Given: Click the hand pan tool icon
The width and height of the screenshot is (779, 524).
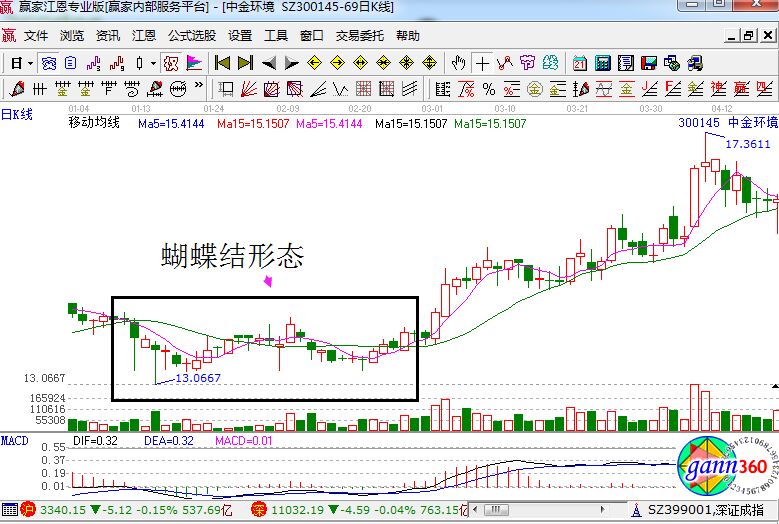Looking at the screenshot, I should pos(459,63).
